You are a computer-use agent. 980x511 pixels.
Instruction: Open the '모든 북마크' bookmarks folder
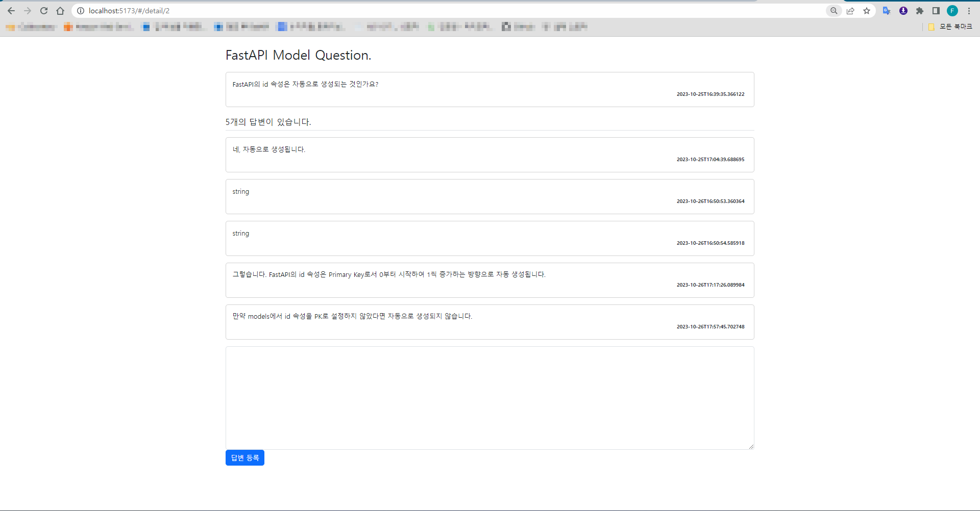click(950, 27)
